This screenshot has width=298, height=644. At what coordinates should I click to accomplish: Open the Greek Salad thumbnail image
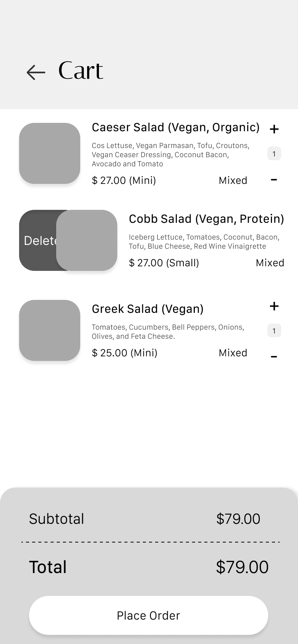click(x=50, y=330)
